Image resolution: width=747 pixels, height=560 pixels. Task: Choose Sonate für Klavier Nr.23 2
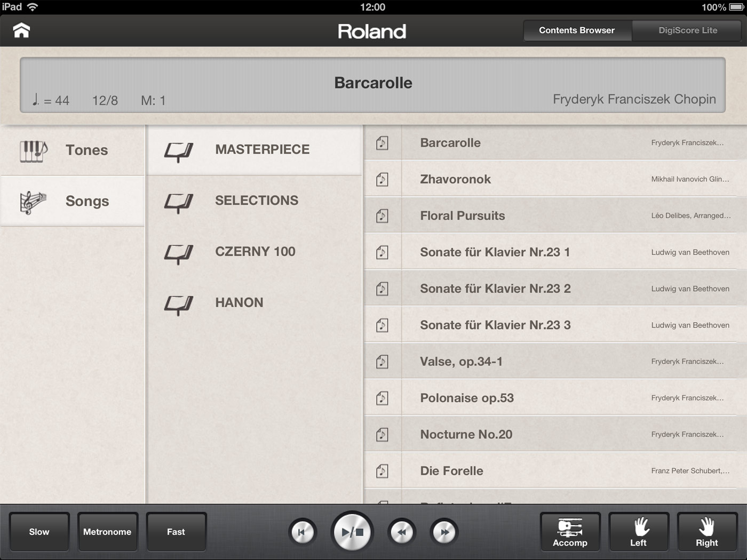pyautogui.click(x=555, y=289)
